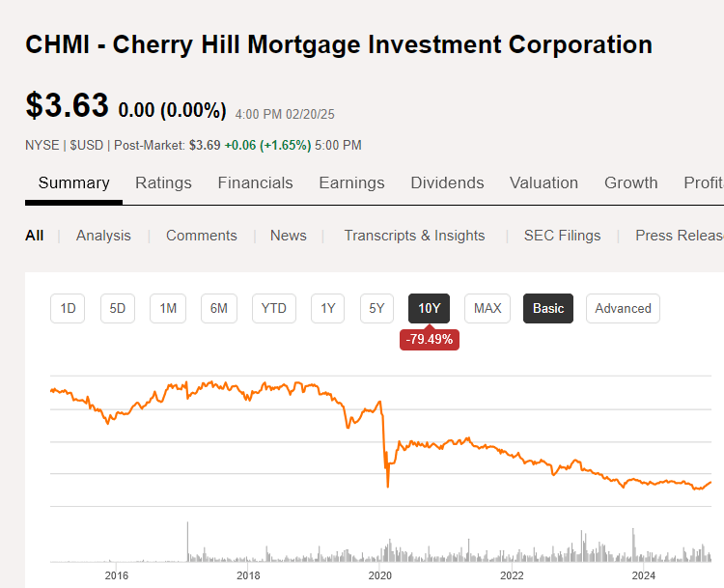Switch to the Financials tab
This screenshot has height=588, width=724.
click(255, 182)
